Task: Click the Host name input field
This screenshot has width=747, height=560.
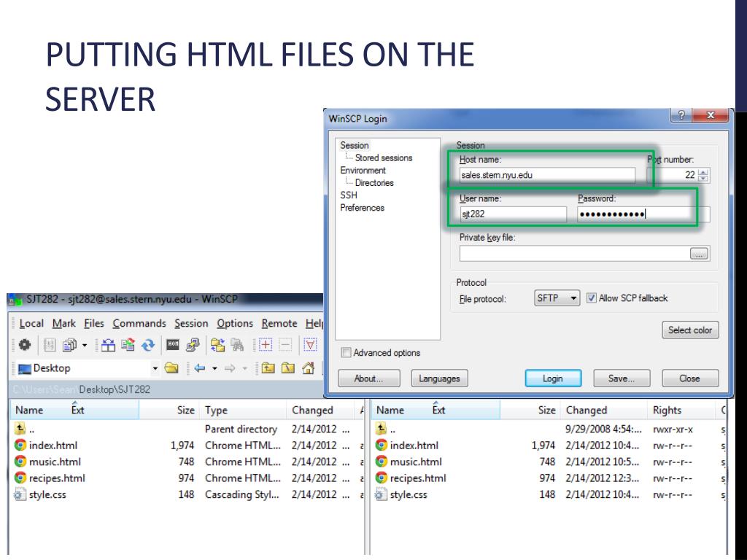Action: (547, 175)
